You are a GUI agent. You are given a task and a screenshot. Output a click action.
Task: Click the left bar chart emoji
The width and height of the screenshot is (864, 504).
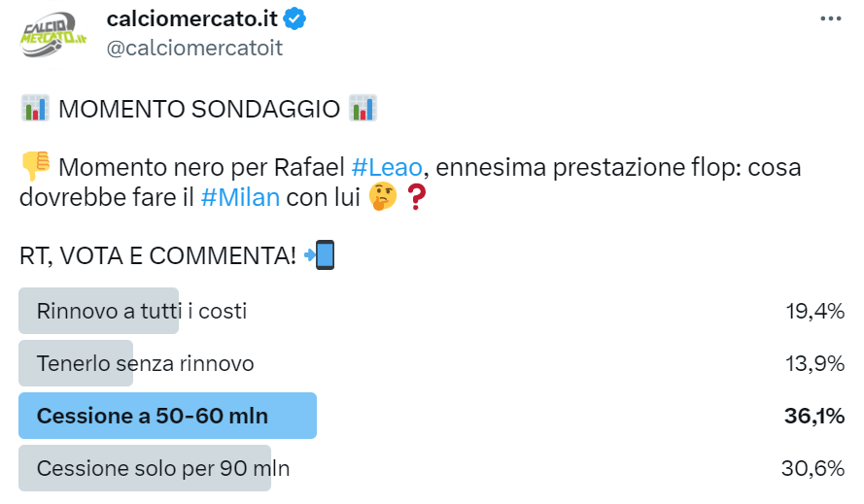[x=35, y=109]
